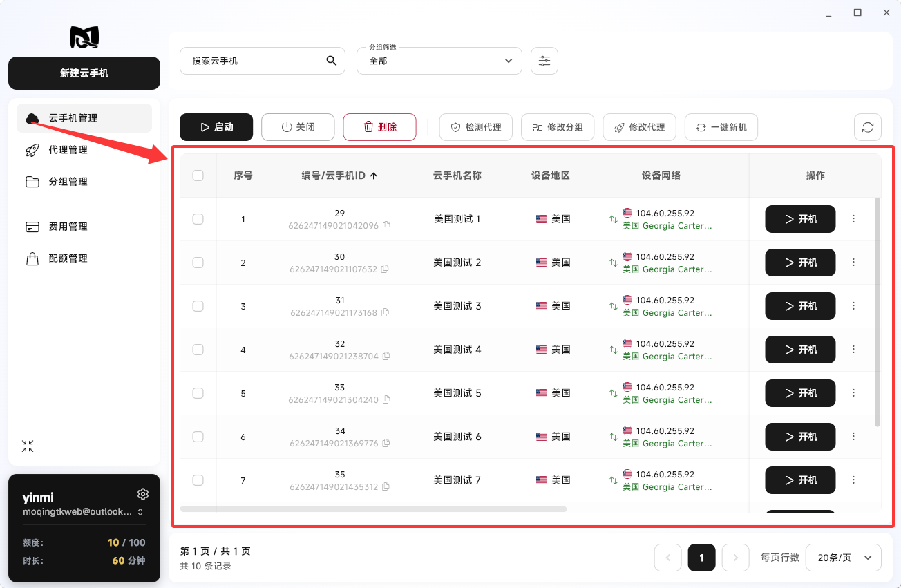901x588 pixels.
Task: Copy cloud phone ID 626247149021042096
Action: (386, 226)
